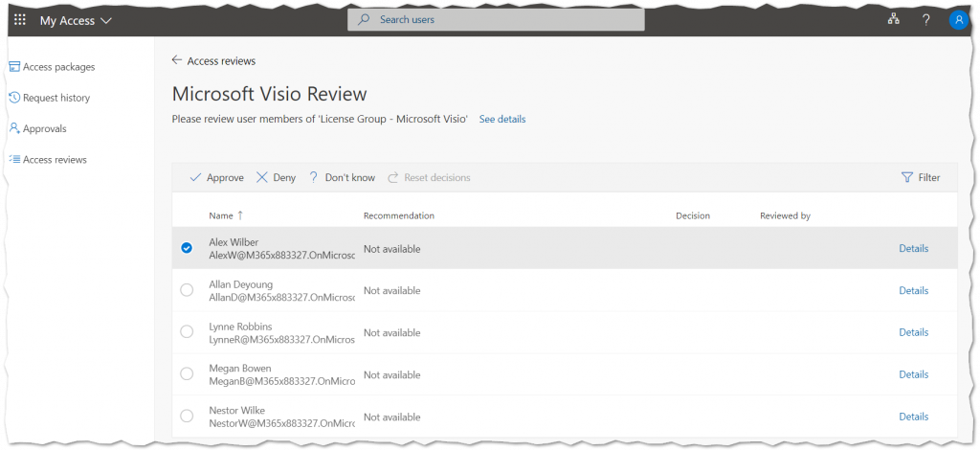Click the Decision column header
Screen dimensions: 980x451
[x=693, y=215]
